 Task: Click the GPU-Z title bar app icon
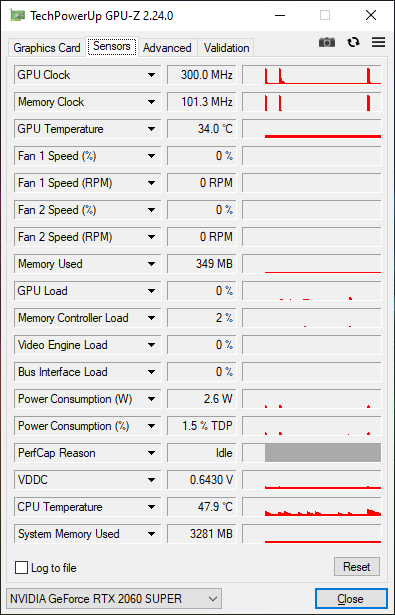(x=18, y=16)
